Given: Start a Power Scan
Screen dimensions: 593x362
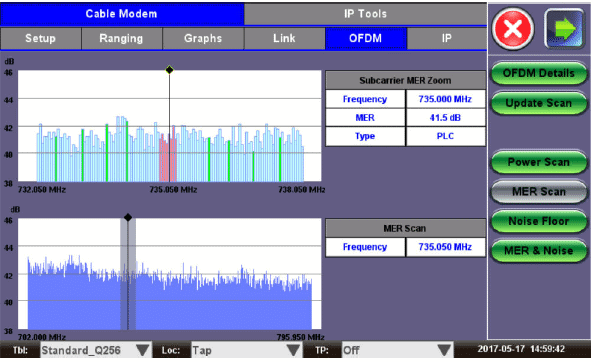Looking at the screenshot, I should pyautogui.click(x=539, y=162).
